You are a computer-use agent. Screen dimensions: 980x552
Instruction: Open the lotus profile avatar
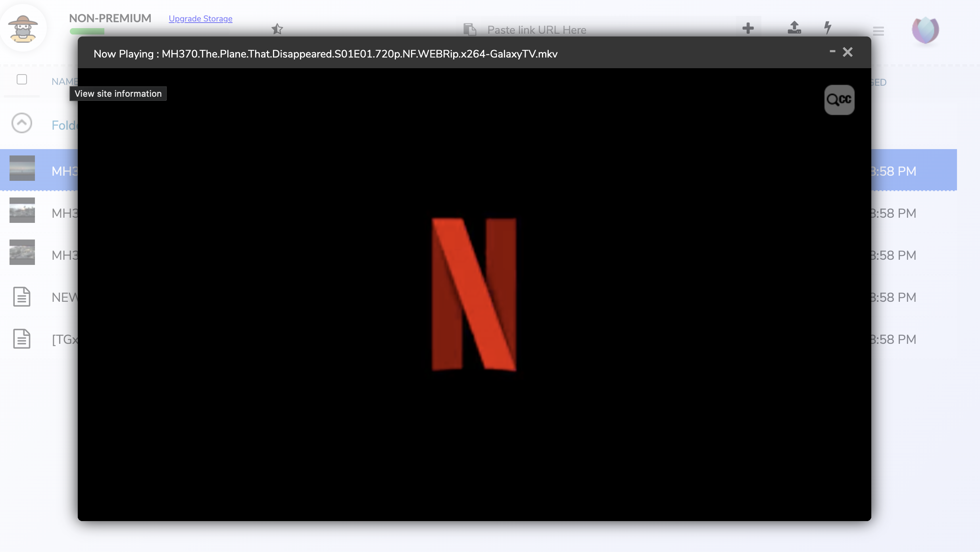click(925, 30)
